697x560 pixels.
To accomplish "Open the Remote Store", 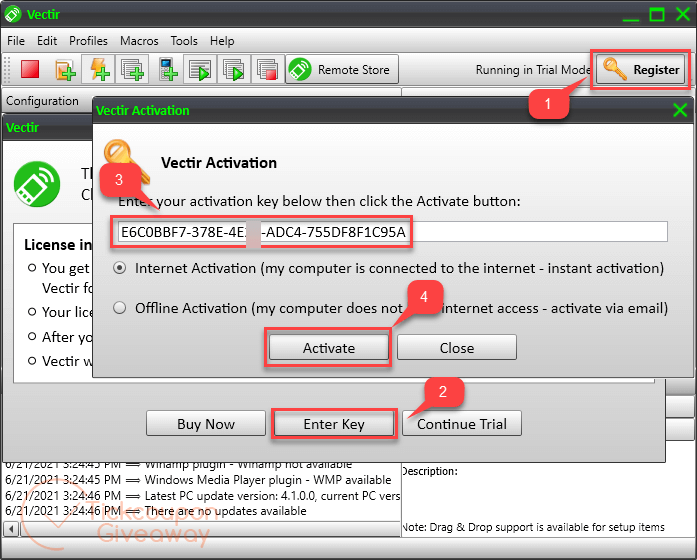I will [x=341, y=69].
